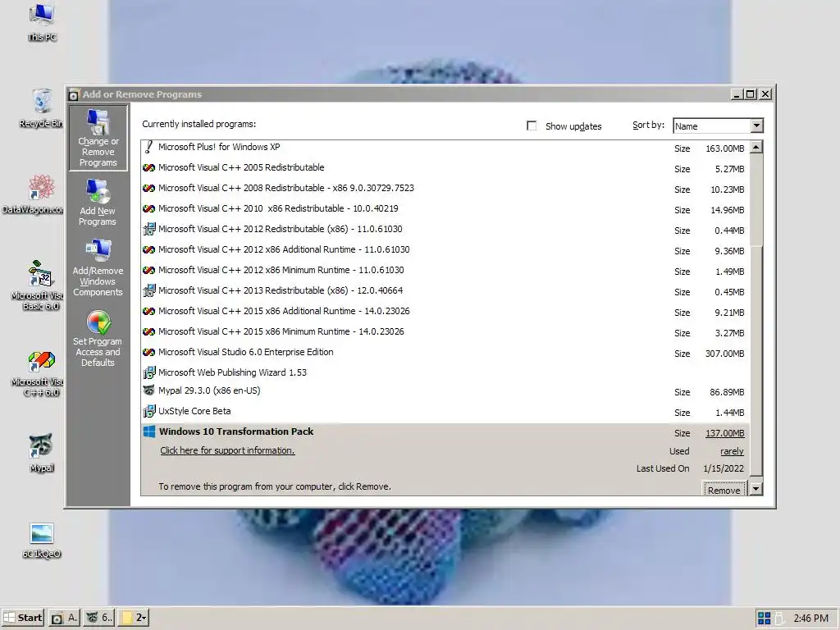Click the 2:46 PM clock

click(x=811, y=619)
